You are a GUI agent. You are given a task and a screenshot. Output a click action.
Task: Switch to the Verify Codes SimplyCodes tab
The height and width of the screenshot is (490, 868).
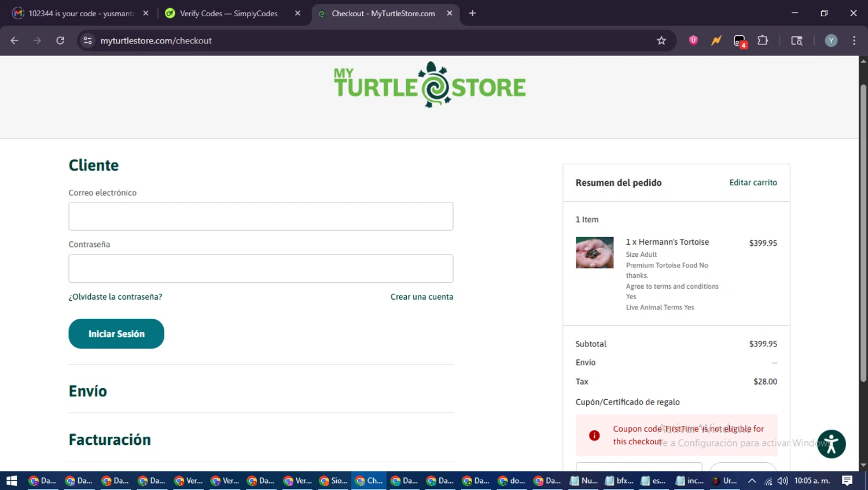point(229,13)
